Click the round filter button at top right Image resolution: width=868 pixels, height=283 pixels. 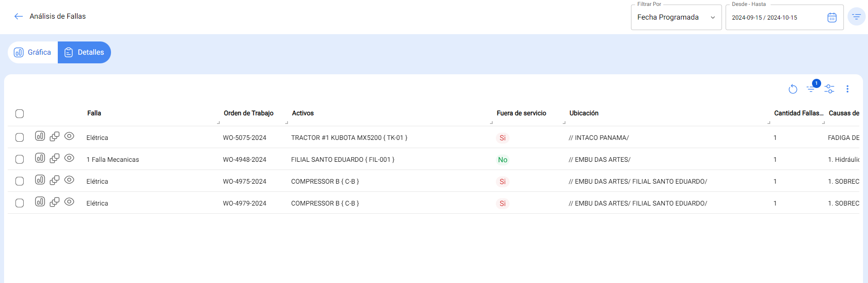click(x=856, y=17)
